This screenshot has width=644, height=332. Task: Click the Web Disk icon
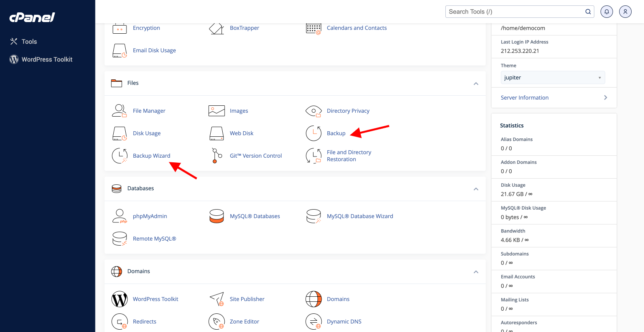coord(216,133)
